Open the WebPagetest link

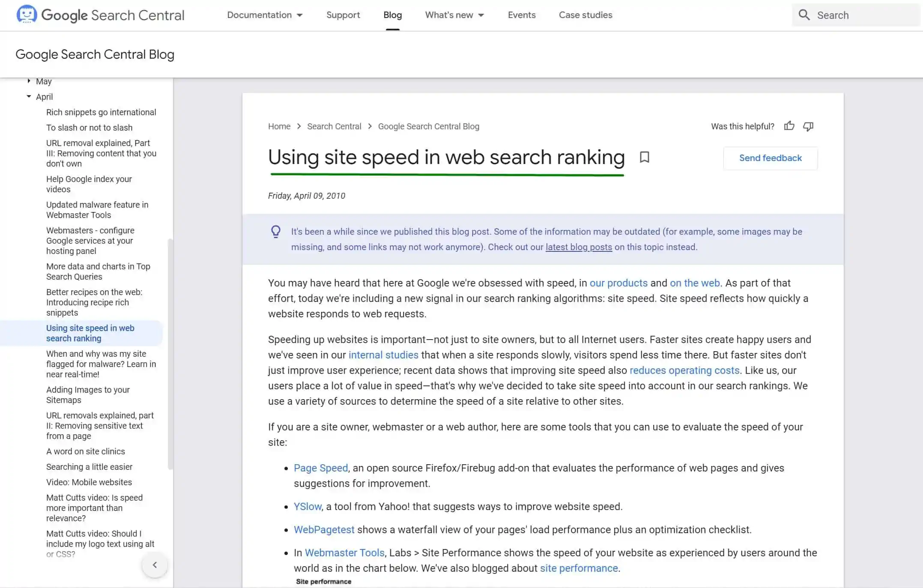click(x=324, y=530)
